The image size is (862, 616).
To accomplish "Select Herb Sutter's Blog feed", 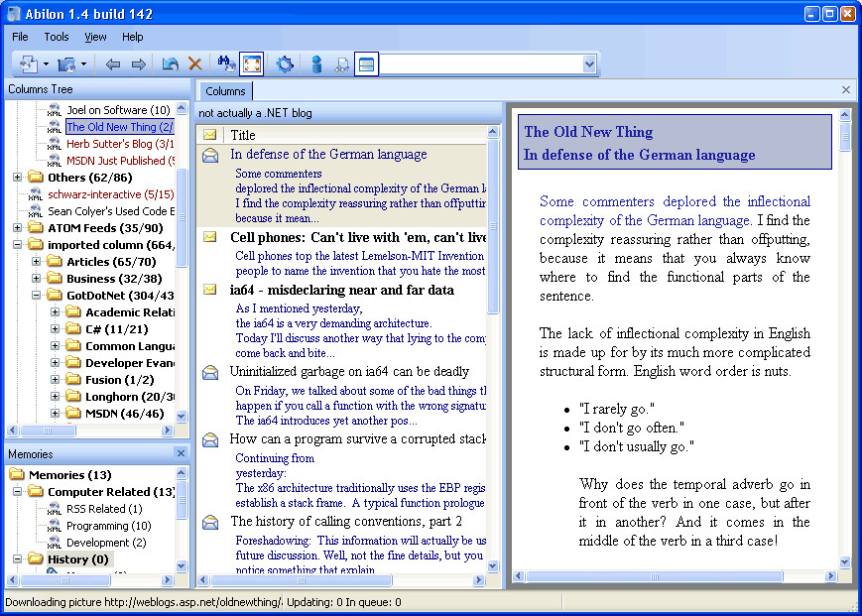I will click(120, 144).
